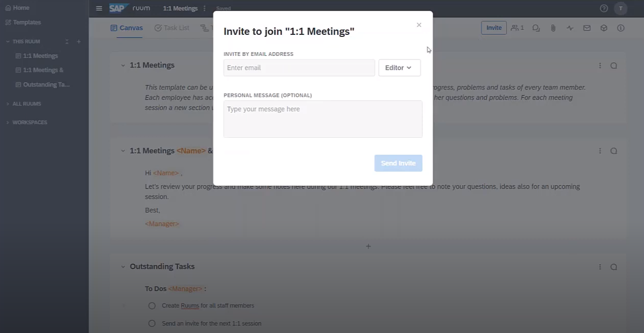Viewport: 644px width, 333px height.
Task: Click the Enter email field
Action: (x=299, y=68)
